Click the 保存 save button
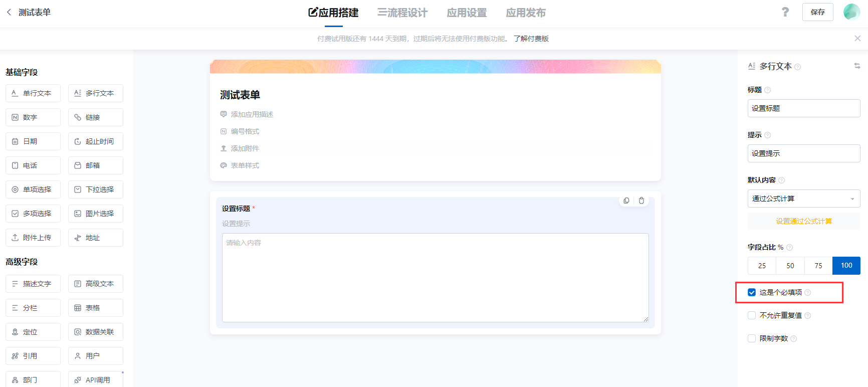Viewport: 868px width, 387px height. coord(817,12)
